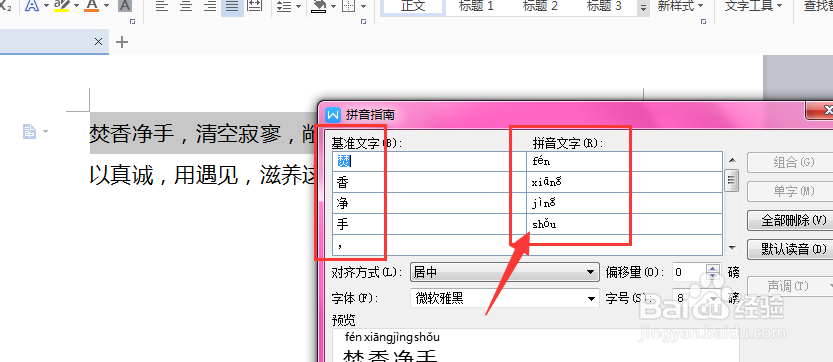Toggle character shading gray A icon
This screenshot has height=362, width=833.
125,6
